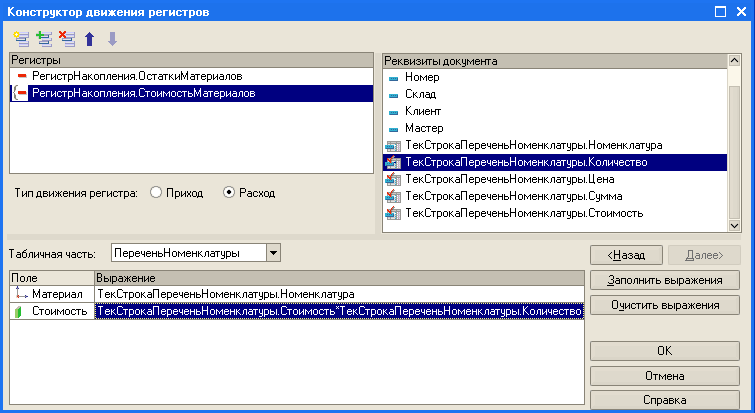Screen dimensions: 755x413
Task: Open the Табличная часть dropdown arrow
Action: (274, 254)
